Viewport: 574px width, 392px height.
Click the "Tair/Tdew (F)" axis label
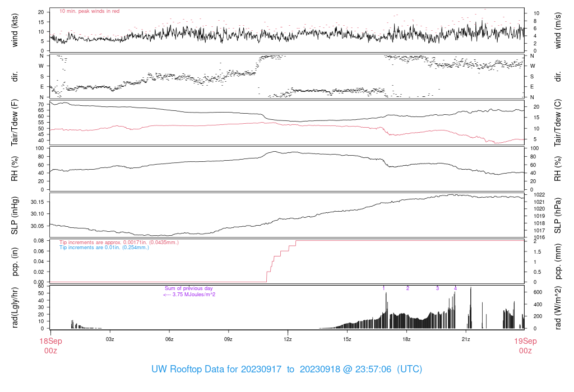point(15,123)
